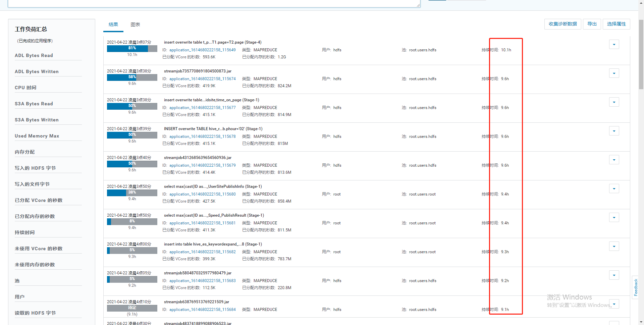This screenshot has height=325, width=644.
Task: Open link application_1614680222158_115649
Action: click(x=202, y=50)
